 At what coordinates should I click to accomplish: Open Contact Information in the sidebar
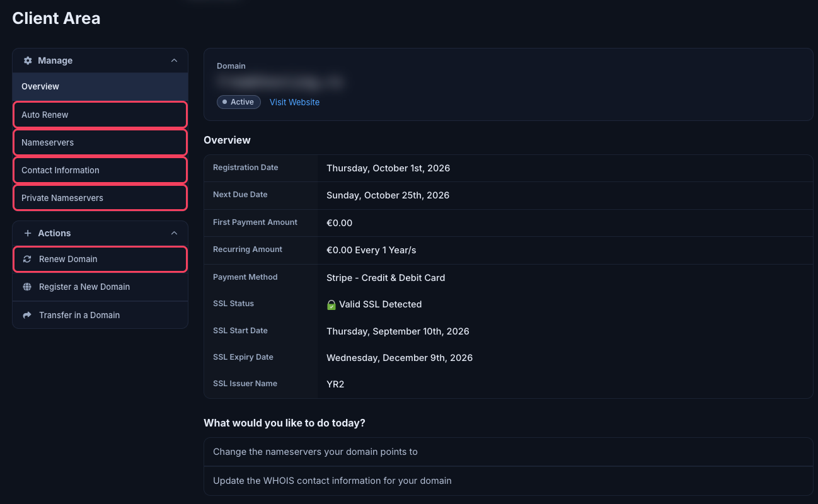[100, 170]
